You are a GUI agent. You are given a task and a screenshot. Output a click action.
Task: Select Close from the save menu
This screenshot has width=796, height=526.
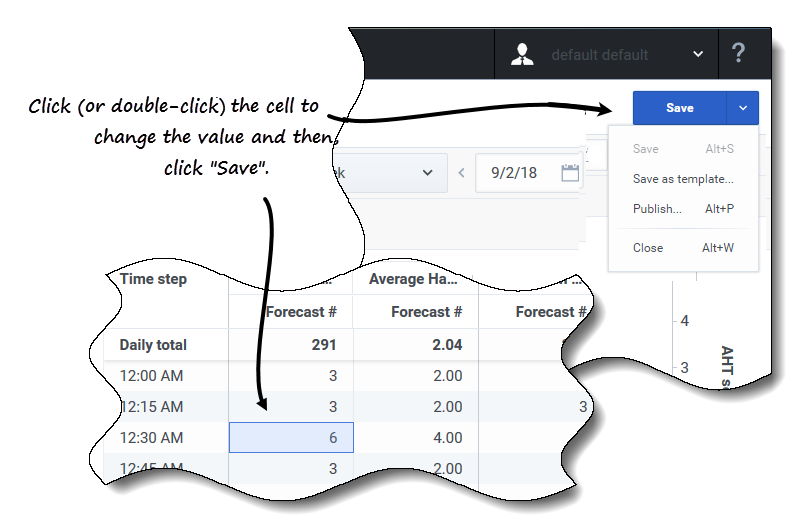pyautogui.click(x=683, y=248)
